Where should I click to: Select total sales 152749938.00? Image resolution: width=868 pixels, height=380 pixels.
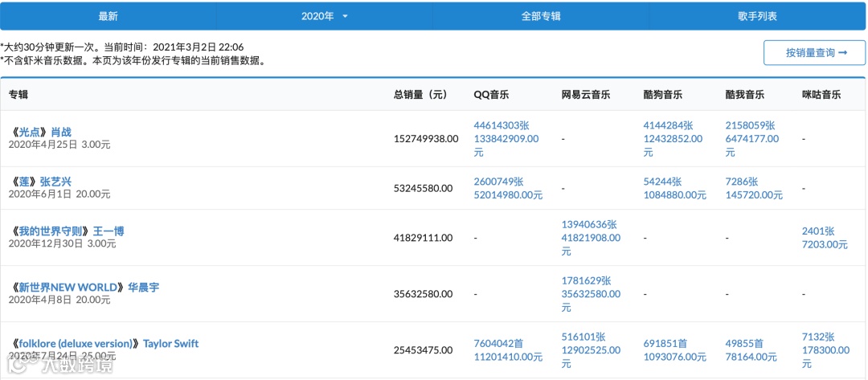click(x=426, y=139)
